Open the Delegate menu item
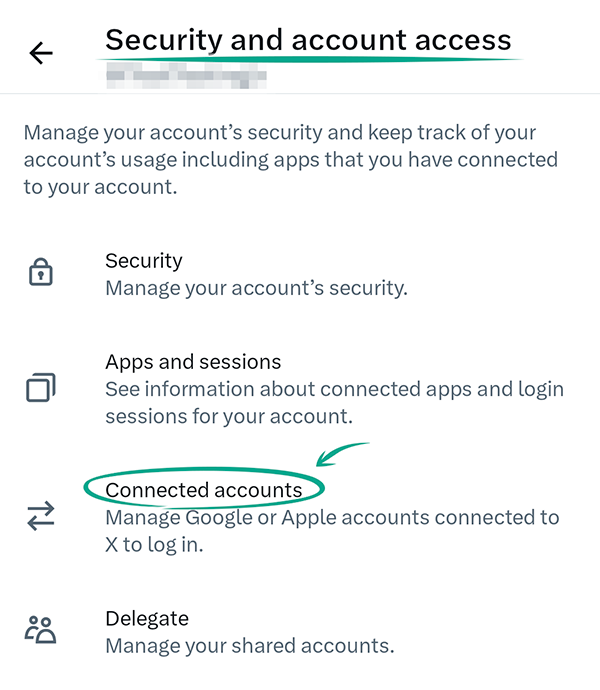600x690 pixels. coord(147,618)
